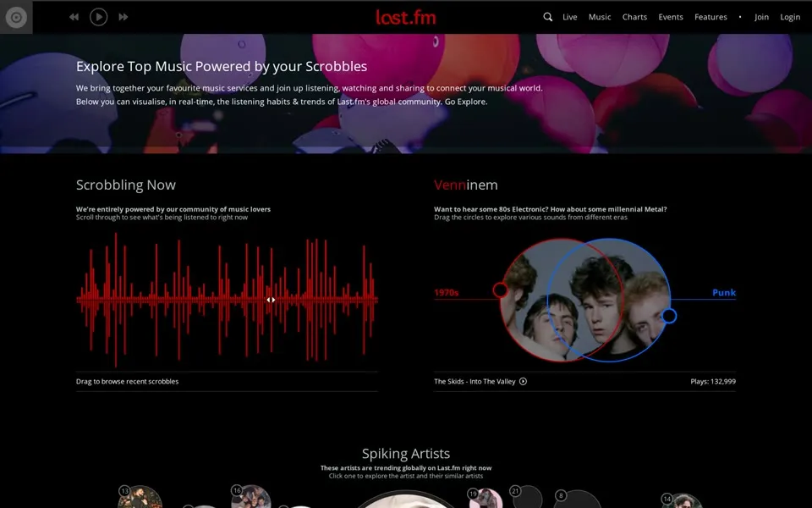
Task: Open the spiking artist bubble ranked 8
Action: coord(577,499)
